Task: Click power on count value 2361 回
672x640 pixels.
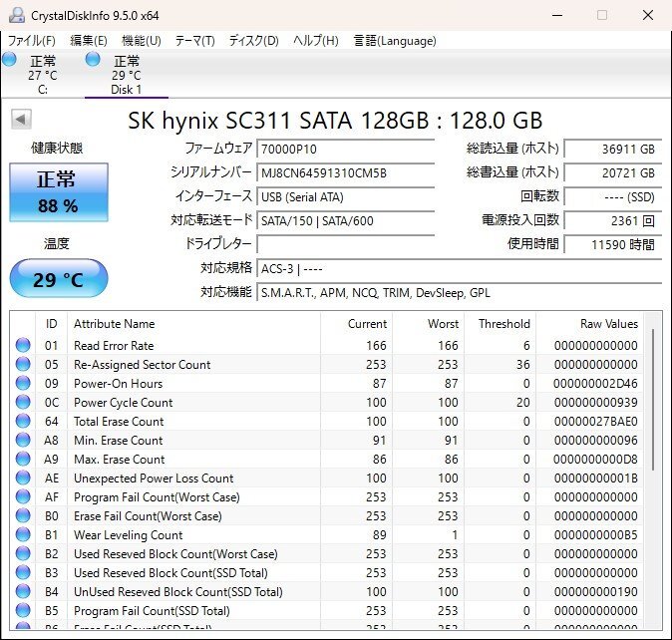Action: coord(613,221)
